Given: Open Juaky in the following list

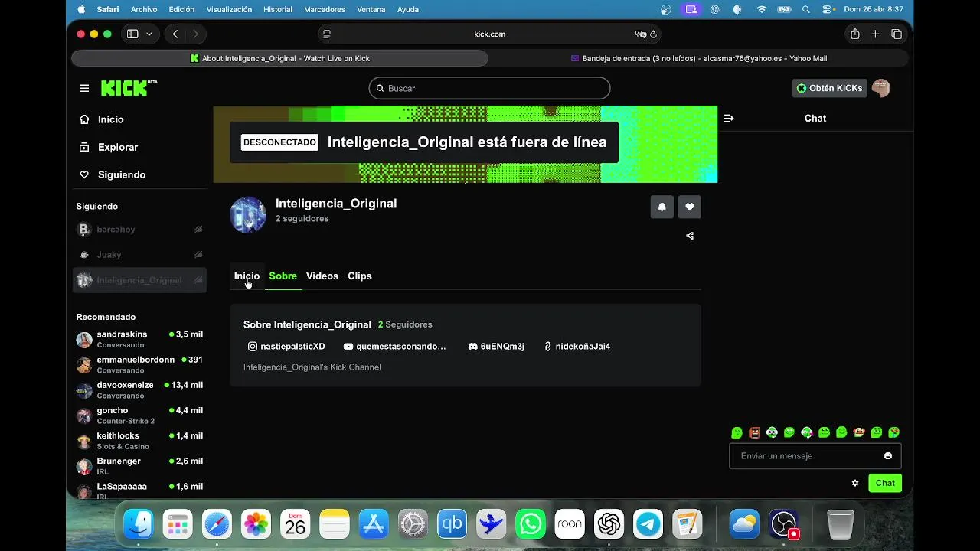Looking at the screenshot, I should pos(140,255).
